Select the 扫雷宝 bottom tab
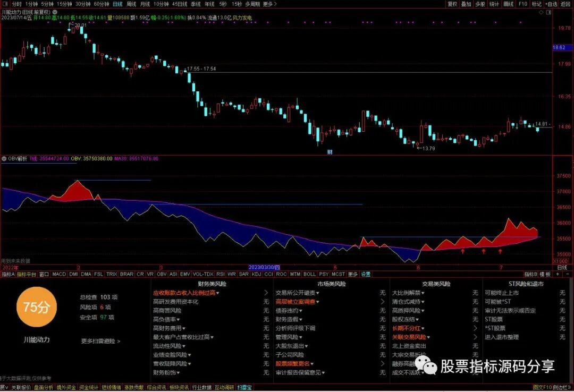Viewport: 574px width, 392px height. pos(244,387)
